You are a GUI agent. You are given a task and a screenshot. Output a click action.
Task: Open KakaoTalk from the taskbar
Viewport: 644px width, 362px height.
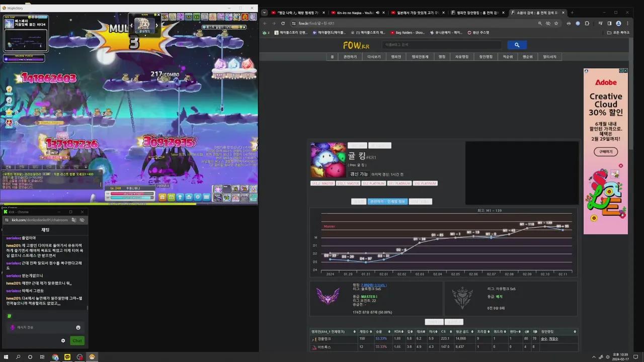pyautogui.click(x=67, y=357)
